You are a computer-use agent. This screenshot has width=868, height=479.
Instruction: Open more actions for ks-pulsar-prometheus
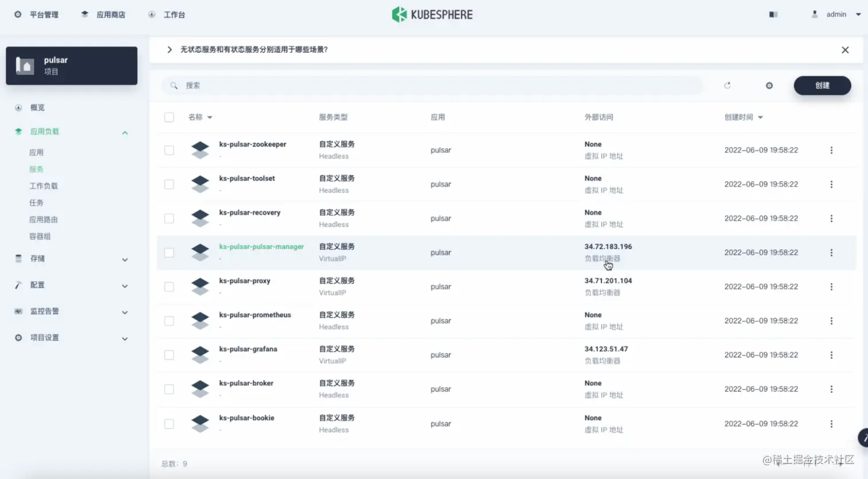click(x=831, y=320)
